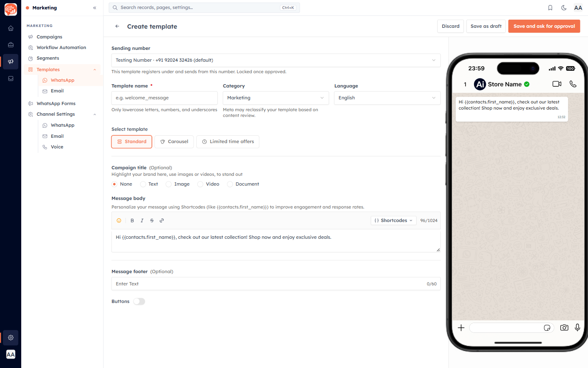Insert a link in message body
Viewport: 588px width, 368px height.
point(162,220)
